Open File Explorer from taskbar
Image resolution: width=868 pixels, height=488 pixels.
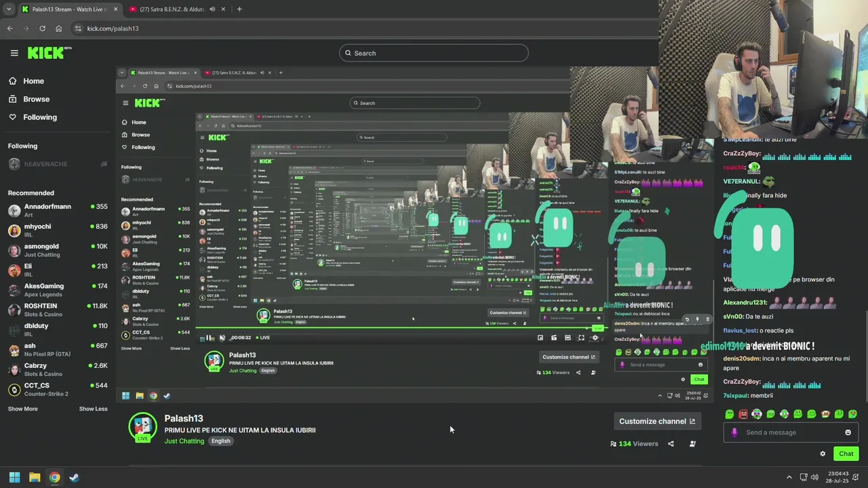tap(35, 477)
